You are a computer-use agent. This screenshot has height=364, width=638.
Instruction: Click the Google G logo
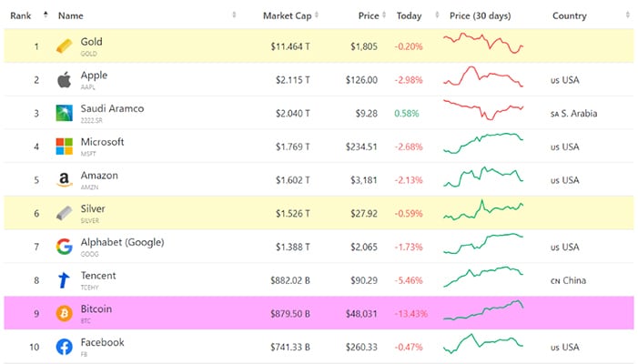(64, 247)
